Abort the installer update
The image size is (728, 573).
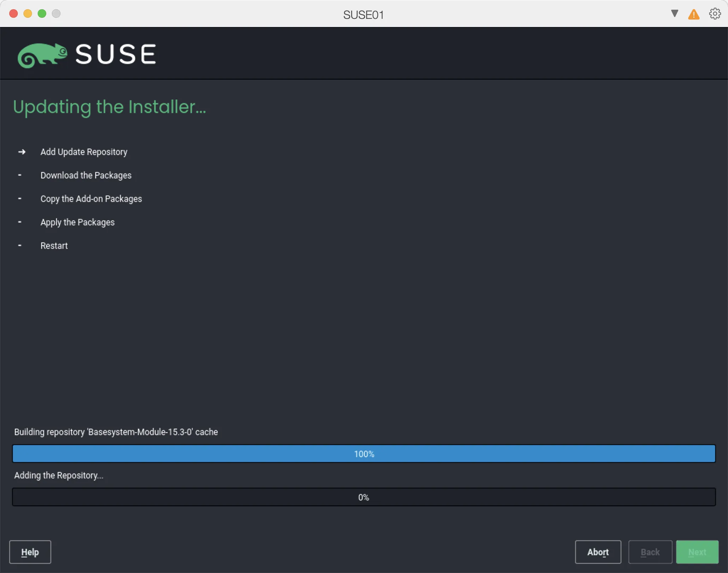pyautogui.click(x=598, y=552)
